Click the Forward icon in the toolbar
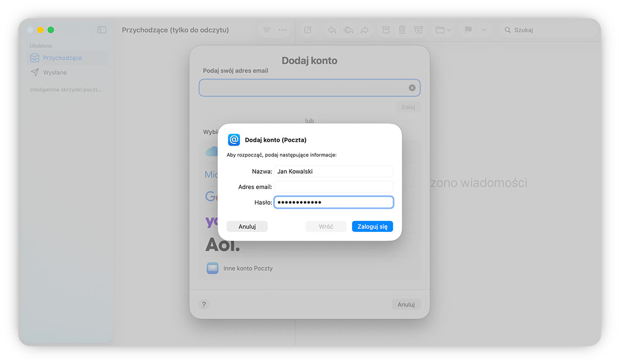619x364 pixels. click(x=364, y=30)
